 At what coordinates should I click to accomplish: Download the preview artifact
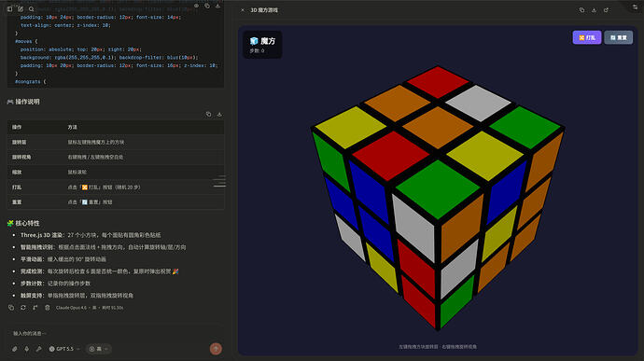point(594,10)
